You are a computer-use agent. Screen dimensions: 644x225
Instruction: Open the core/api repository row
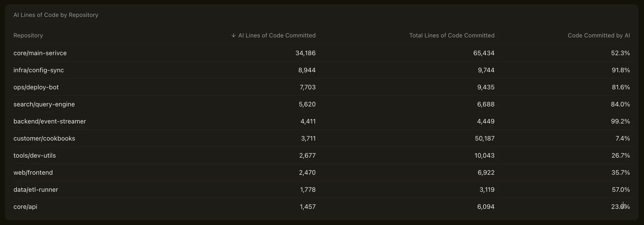[25, 207]
